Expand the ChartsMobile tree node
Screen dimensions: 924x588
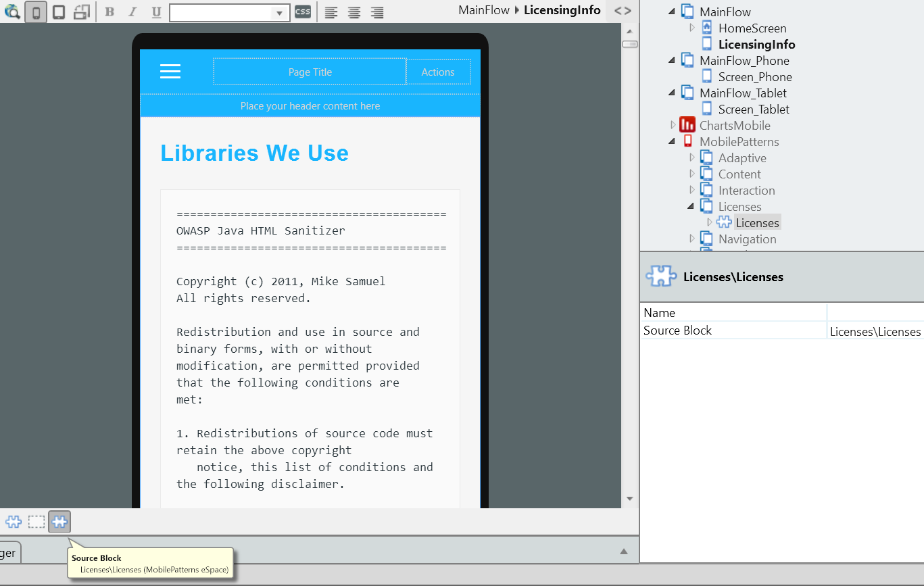click(673, 125)
